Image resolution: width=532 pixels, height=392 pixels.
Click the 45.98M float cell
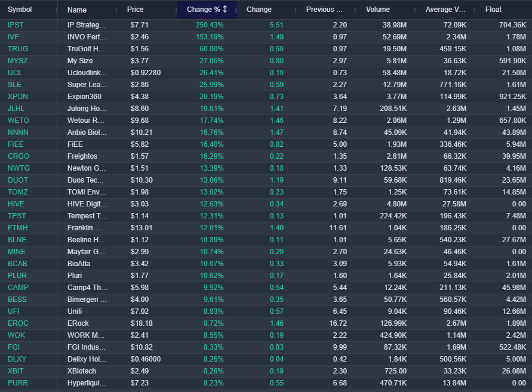coord(514,288)
